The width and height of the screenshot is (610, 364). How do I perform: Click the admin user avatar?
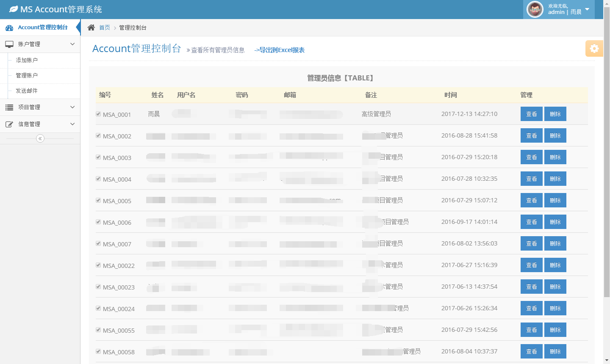tap(535, 9)
